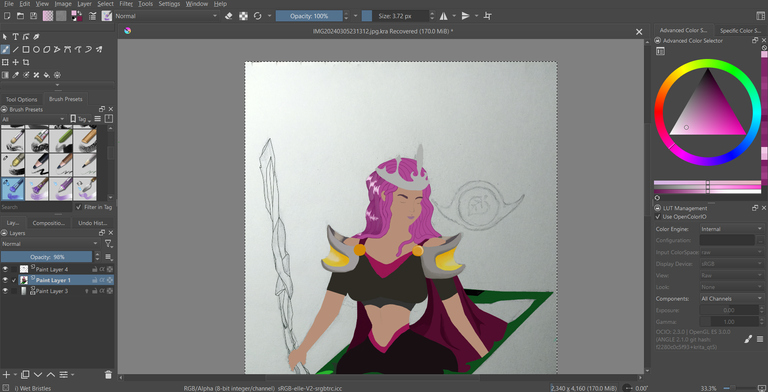Adjust the brush Opacity 100% slider
Screen dimensions: 768x392
[x=309, y=16]
